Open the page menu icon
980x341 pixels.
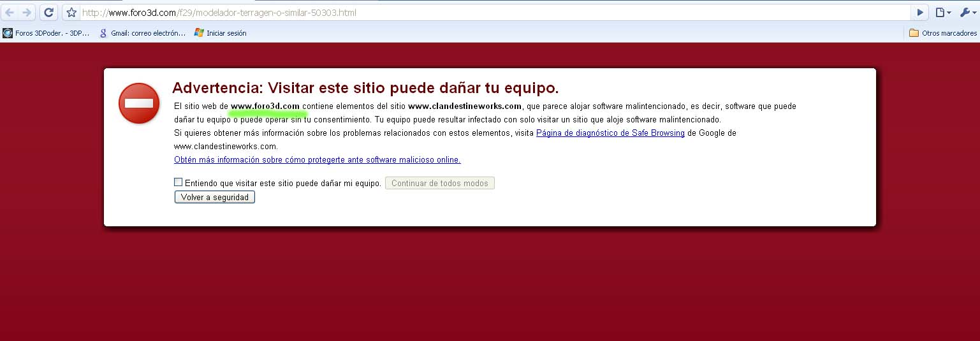point(943,12)
